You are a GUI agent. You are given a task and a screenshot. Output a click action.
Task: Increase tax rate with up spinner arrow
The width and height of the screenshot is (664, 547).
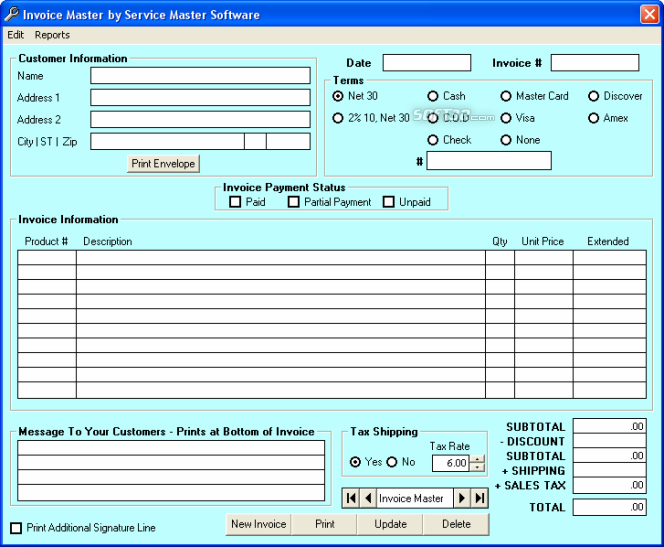tap(477, 459)
